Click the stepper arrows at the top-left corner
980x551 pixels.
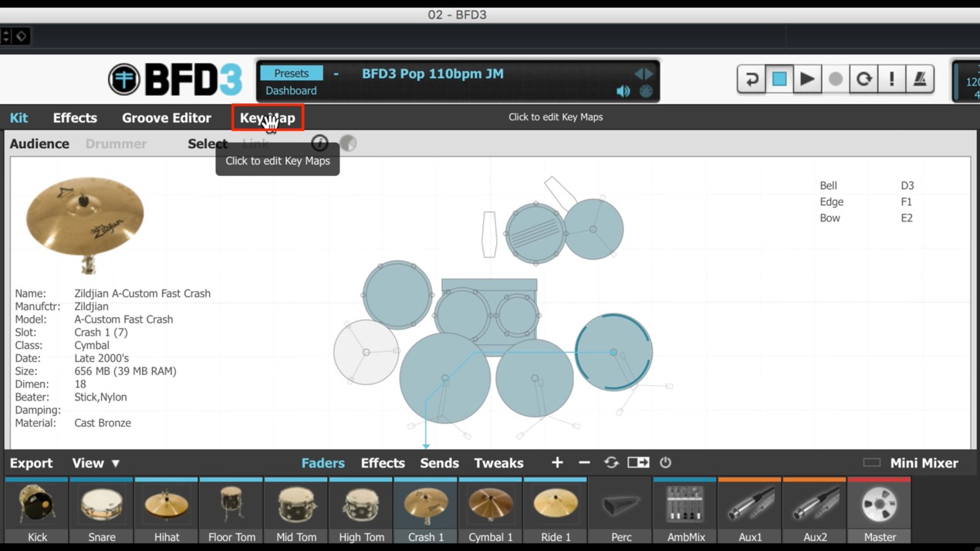5,35
